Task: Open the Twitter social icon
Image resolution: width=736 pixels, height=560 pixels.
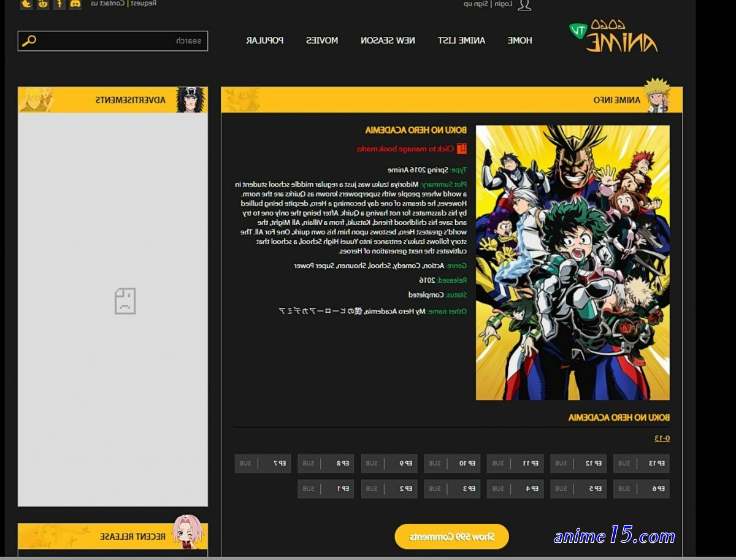Action: click(x=26, y=4)
